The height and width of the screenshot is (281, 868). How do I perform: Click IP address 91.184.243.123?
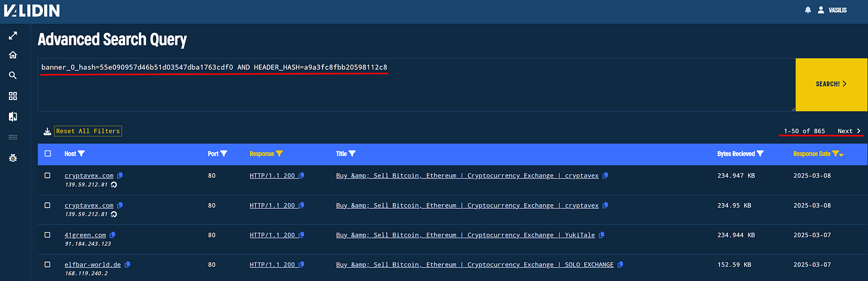click(x=88, y=244)
